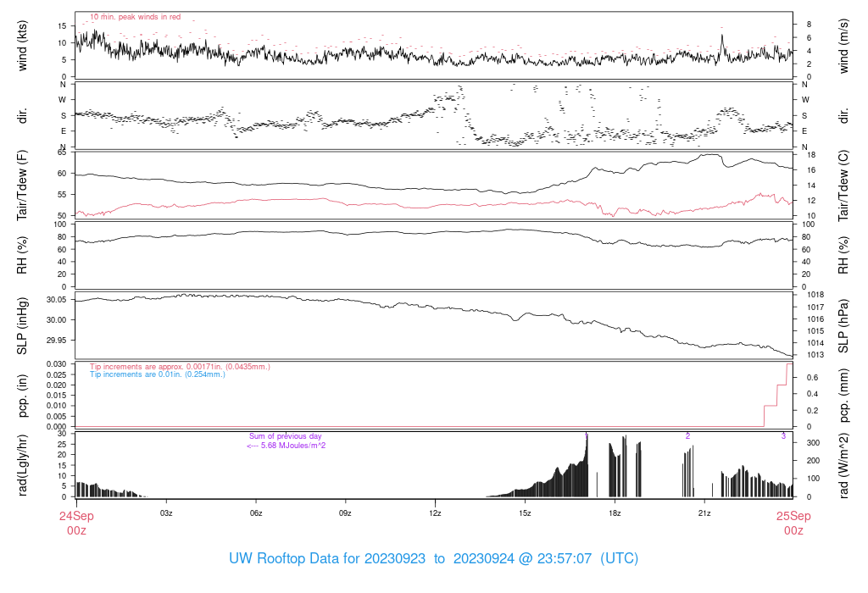Click the 'pcp. (mm)' right axis label

844,394
